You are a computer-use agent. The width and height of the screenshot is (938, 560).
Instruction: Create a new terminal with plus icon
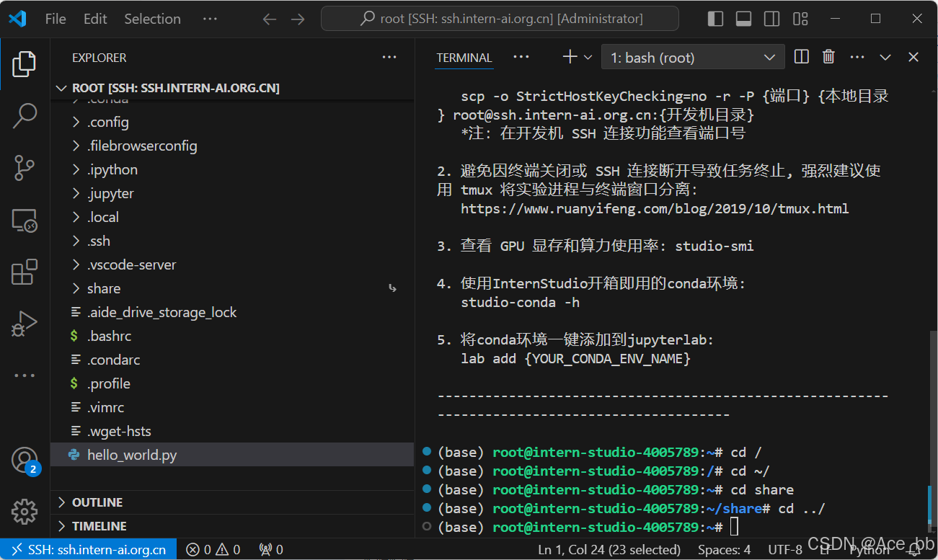[x=570, y=57]
